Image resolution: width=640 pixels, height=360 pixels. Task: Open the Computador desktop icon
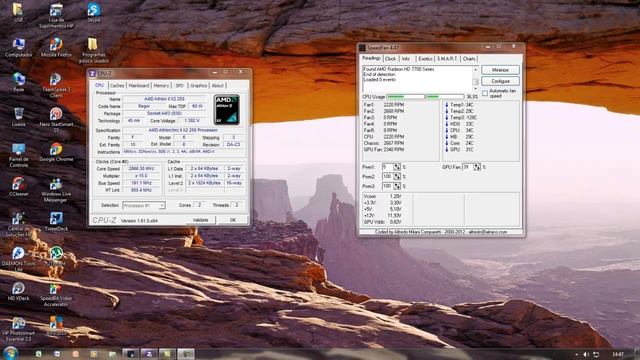pyautogui.click(x=18, y=47)
